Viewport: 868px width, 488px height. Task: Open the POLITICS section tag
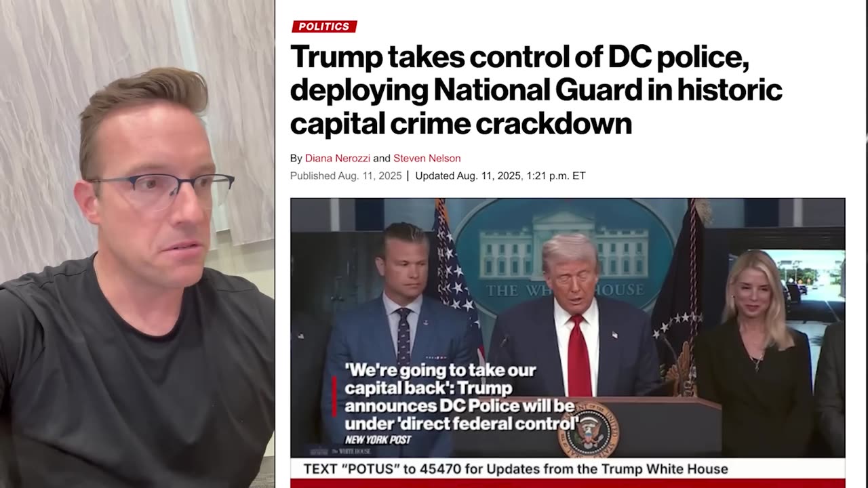pos(324,26)
